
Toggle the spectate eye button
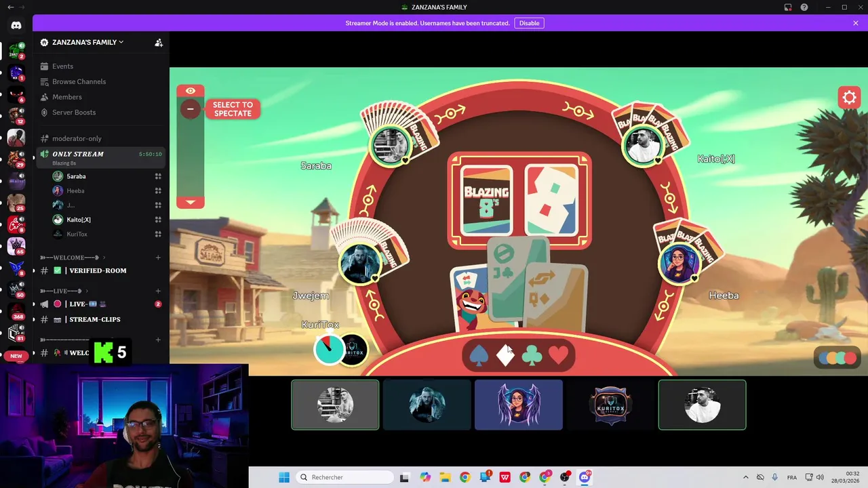coord(191,91)
